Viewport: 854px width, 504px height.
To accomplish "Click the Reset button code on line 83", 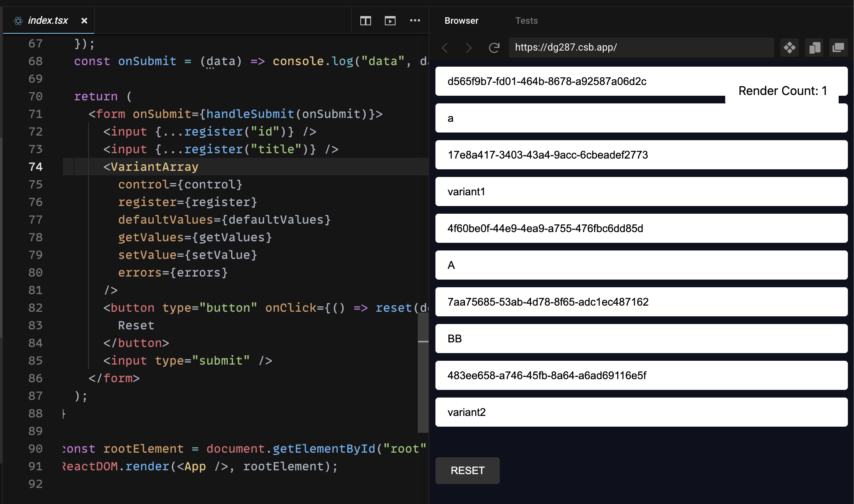I will point(136,325).
